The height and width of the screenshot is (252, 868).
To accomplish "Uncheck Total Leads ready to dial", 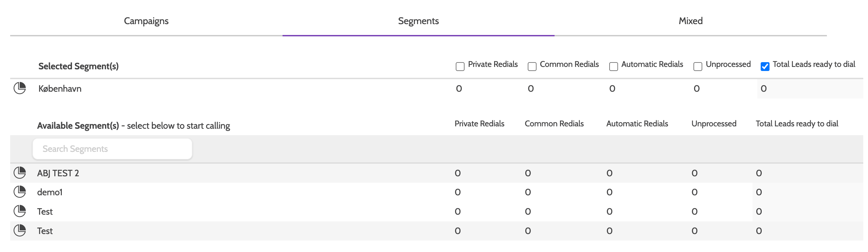I will 765,66.
